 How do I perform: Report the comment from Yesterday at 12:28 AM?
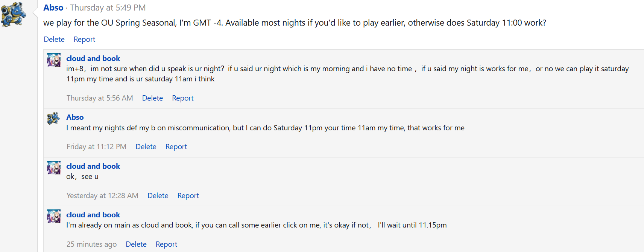(188, 195)
